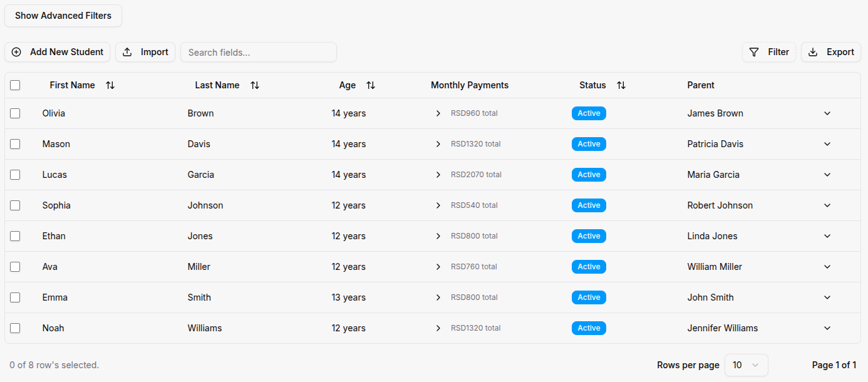Click the sort arrows beside Last Name
This screenshot has height=382, width=868.
point(255,85)
